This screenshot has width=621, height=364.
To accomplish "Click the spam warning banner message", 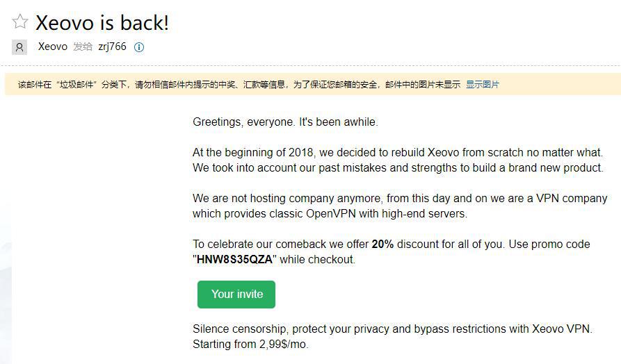I will [x=278, y=85].
